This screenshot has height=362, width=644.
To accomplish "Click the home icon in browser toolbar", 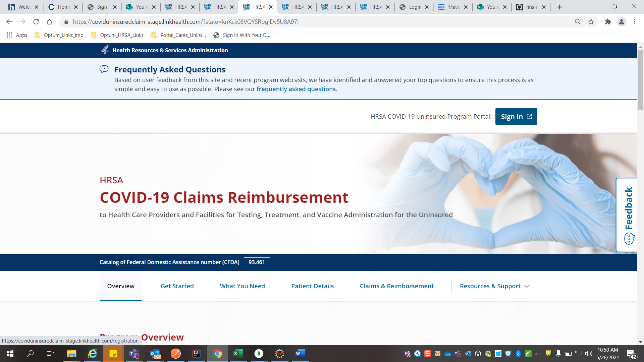I will 50,22.
